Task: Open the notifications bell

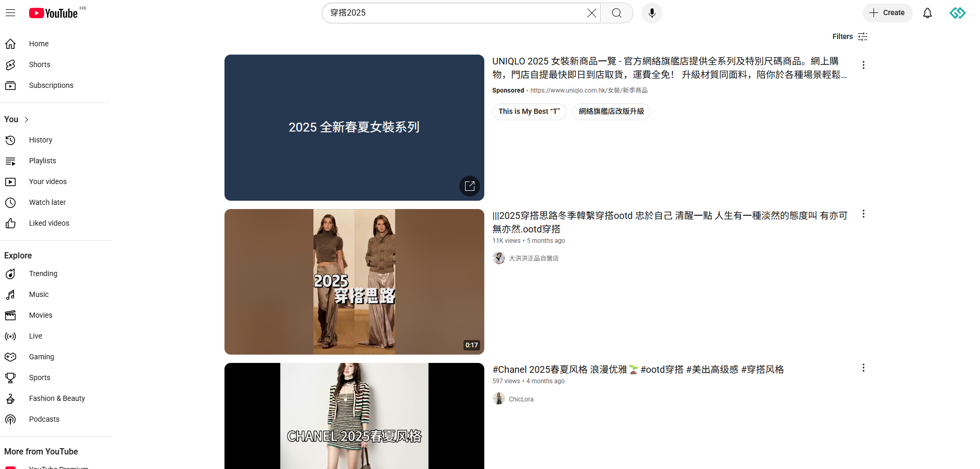Action: point(928,13)
